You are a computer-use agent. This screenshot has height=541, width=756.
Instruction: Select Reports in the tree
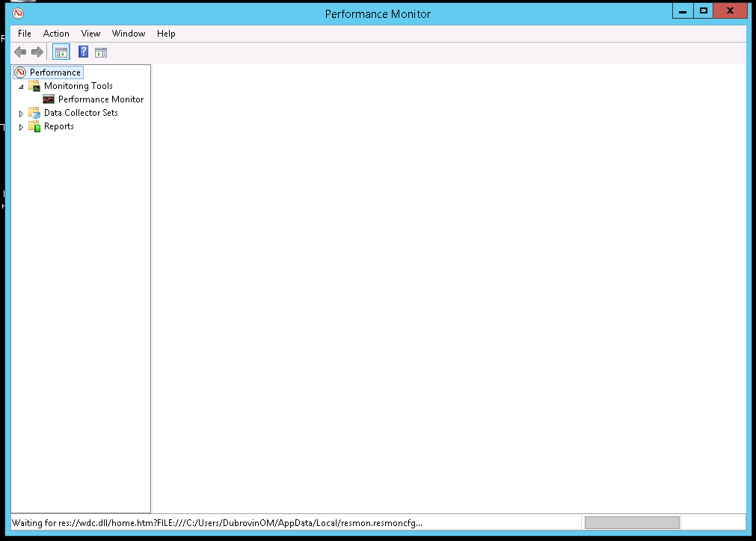click(59, 126)
